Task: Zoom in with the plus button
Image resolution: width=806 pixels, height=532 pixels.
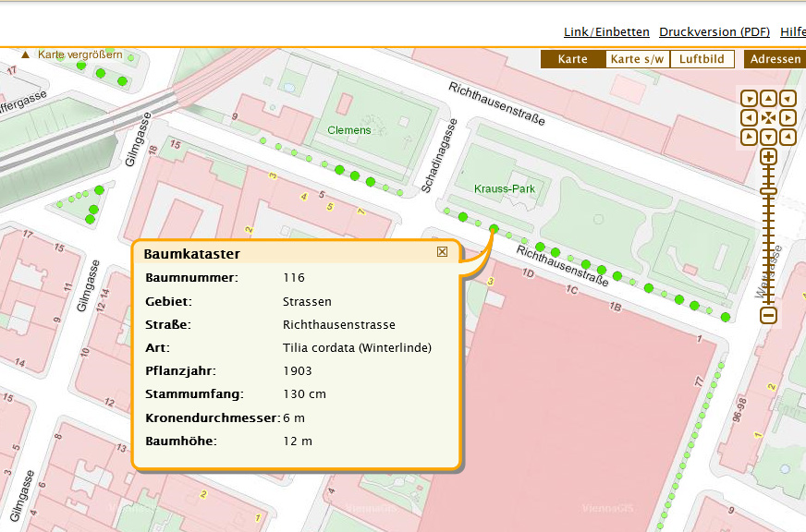Action: point(768,157)
